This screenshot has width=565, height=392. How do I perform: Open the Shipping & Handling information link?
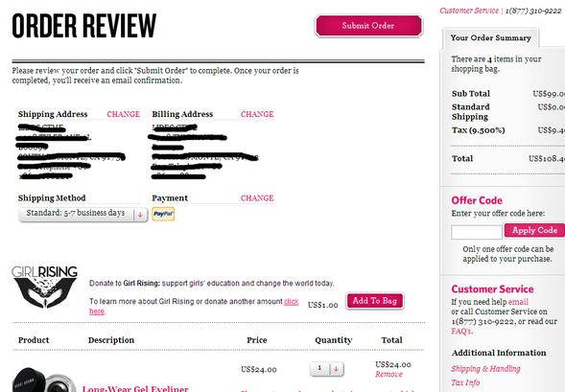pyautogui.click(x=485, y=369)
